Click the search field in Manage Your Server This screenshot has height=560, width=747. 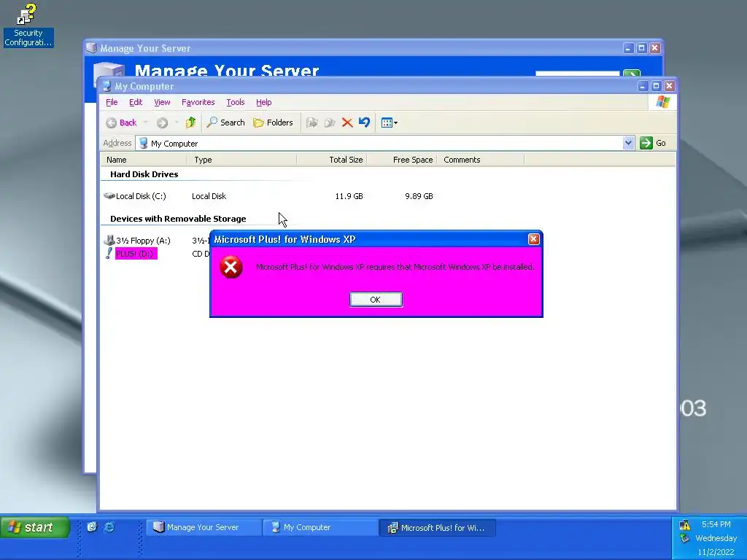pos(578,74)
